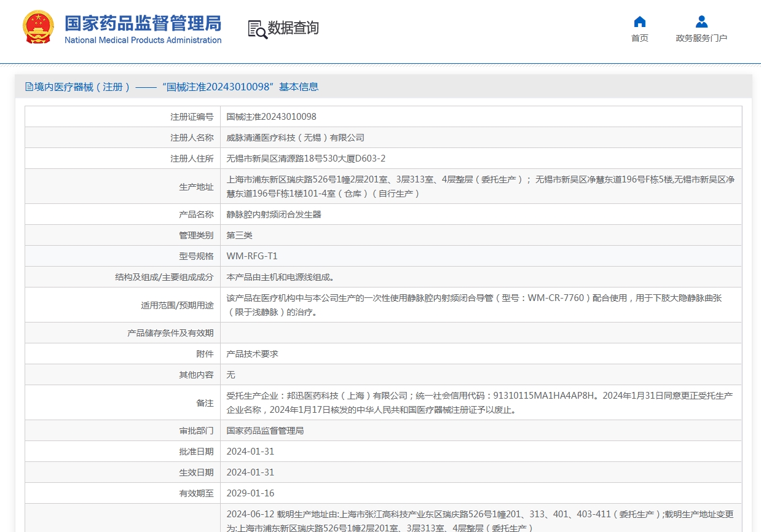Screen dimensions: 761x532
Task: Click National Medical Products Administration text
Action: (x=143, y=41)
